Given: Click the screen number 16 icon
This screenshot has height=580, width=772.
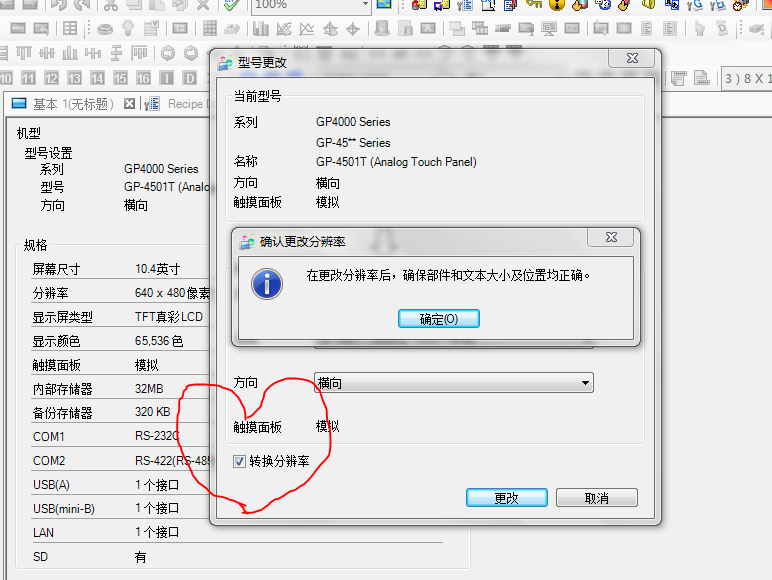Looking at the screenshot, I should click(144, 78).
